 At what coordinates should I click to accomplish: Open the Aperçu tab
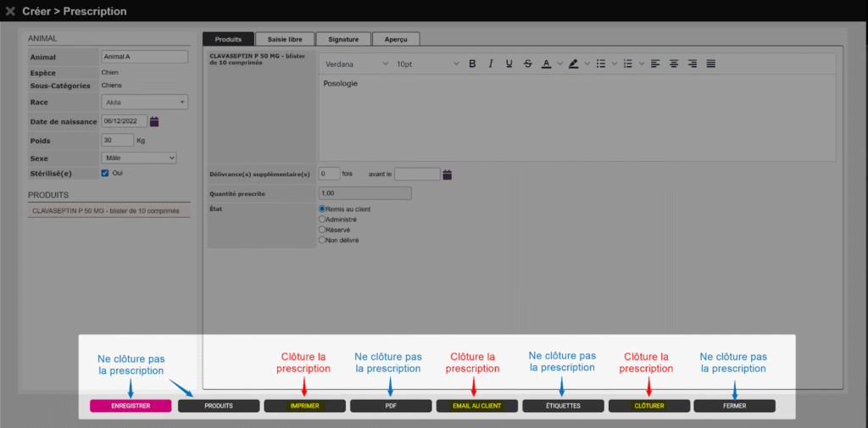(x=396, y=39)
